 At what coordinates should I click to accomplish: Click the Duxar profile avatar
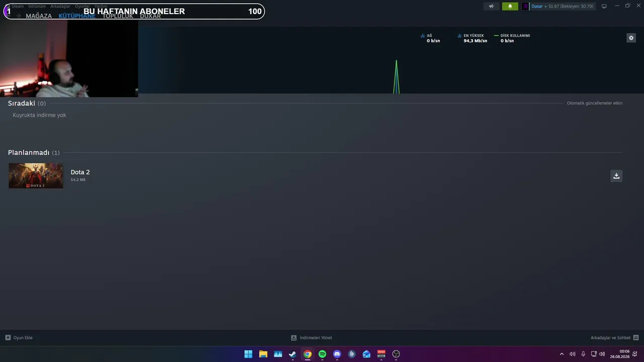click(x=525, y=7)
